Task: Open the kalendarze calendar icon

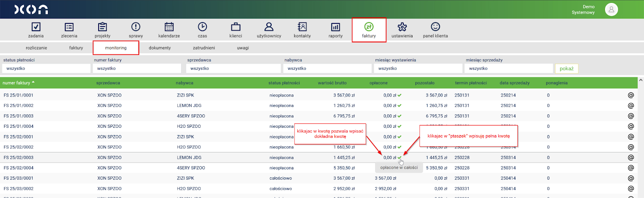Action: pos(169,27)
